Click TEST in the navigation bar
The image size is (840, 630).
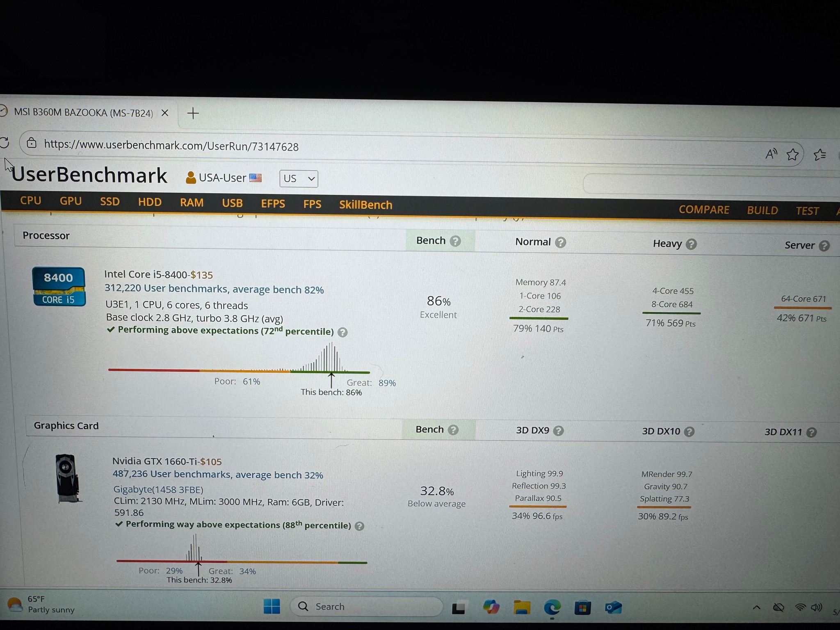pyautogui.click(x=807, y=211)
